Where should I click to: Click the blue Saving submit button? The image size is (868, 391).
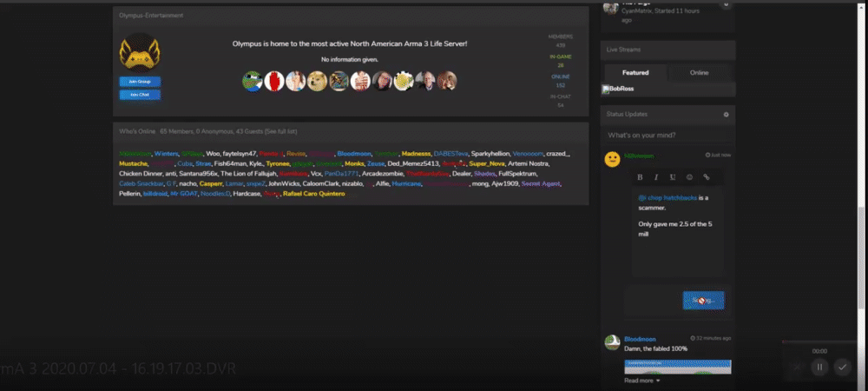(x=703, y=300)
